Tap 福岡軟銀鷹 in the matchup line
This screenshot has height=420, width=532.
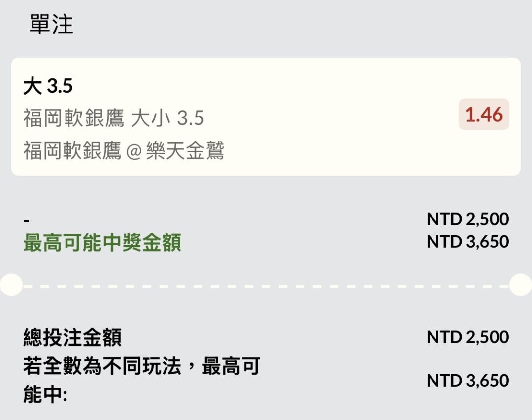point(72,151)
